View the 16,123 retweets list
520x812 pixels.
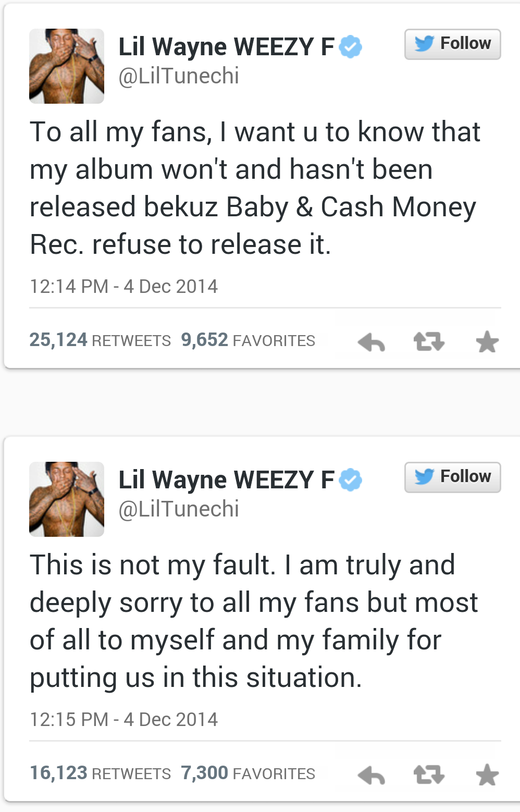click(100, 773)
